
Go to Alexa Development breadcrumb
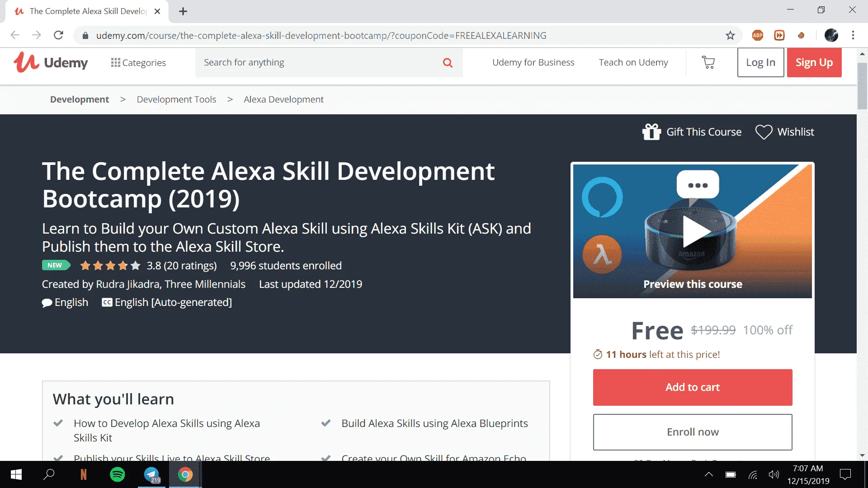point(283,99)
